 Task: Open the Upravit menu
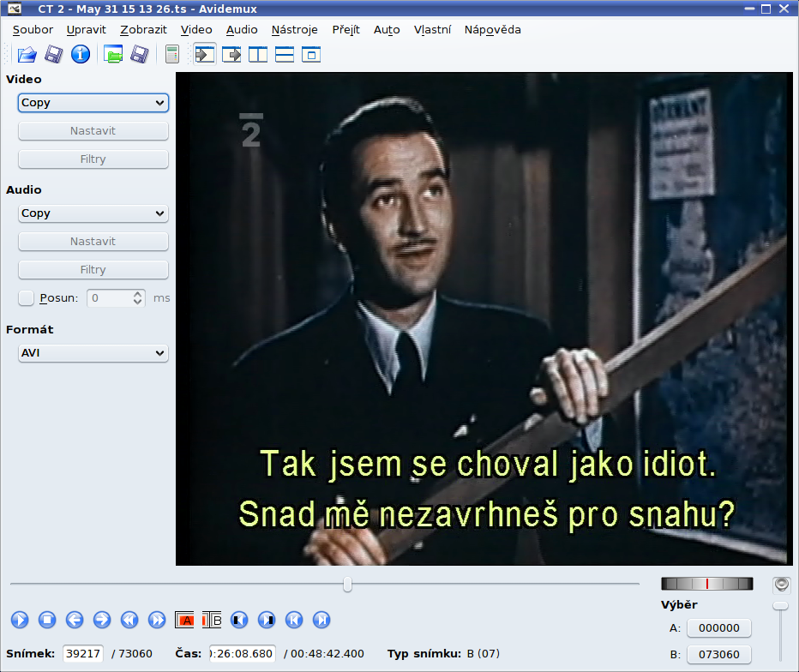(x=86, y=29)
